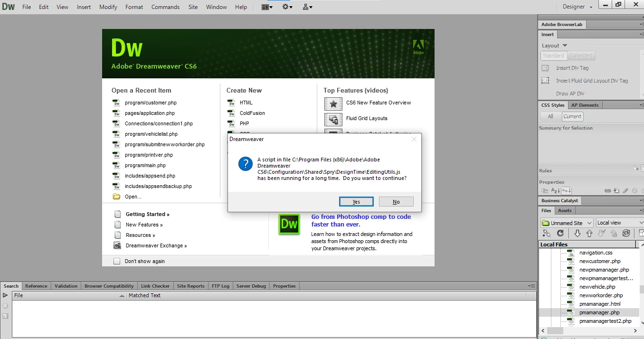Open recent item program/customer.php
Image resolution: width=644 pixels, height=339 pixels.
point(151,103)
